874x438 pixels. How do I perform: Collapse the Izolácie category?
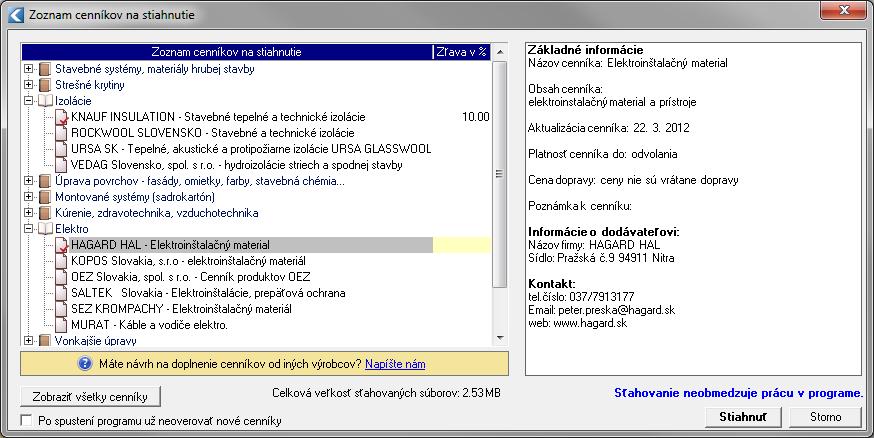(x=28, y=101)
